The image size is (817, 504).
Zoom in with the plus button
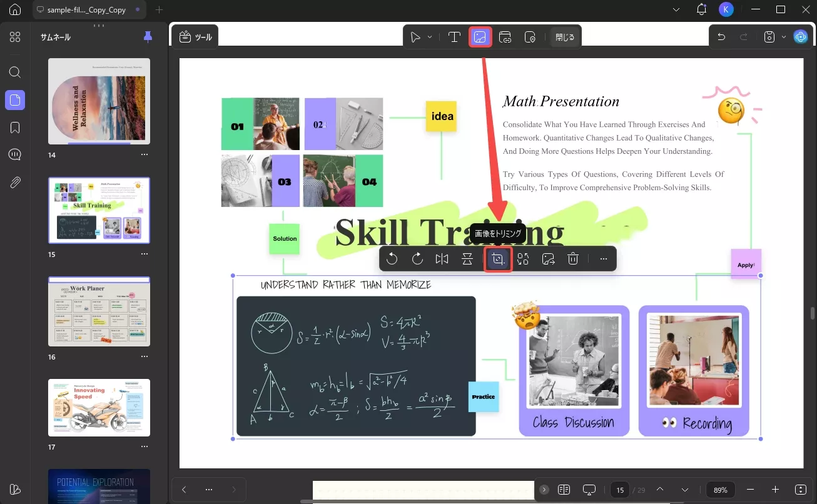click(x=776, y=490)
